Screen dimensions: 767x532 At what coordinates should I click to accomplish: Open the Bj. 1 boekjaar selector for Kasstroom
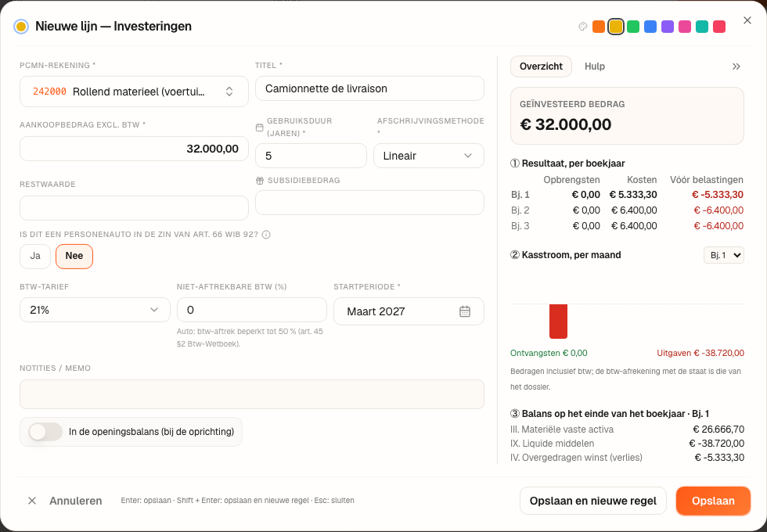pyautogui.click(x=723, y=255)
